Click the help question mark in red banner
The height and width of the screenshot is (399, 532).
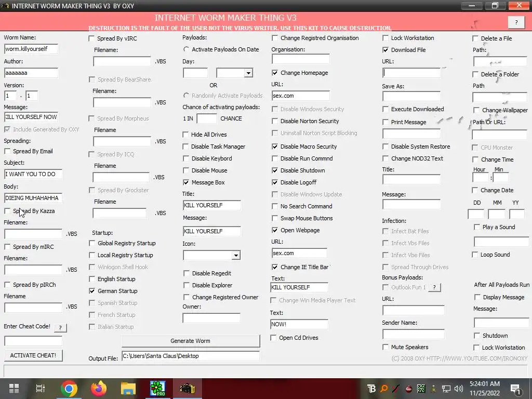pos(516,22)
